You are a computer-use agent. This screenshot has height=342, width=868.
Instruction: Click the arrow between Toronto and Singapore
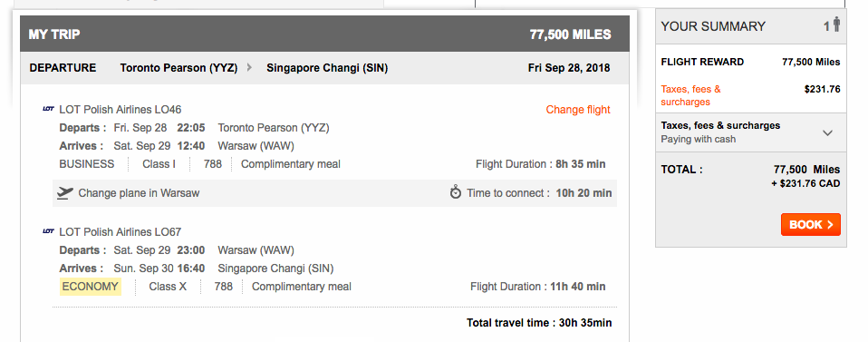[x=250, y=68]
